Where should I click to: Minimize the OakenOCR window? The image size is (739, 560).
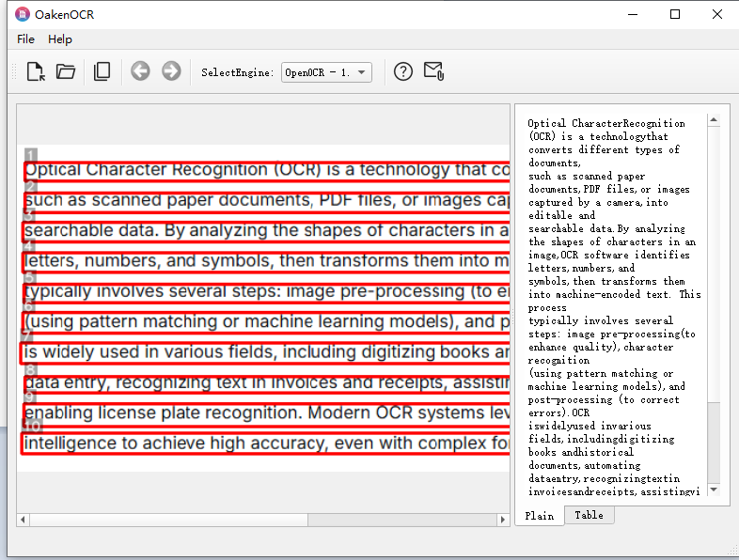click(x=633, y=14)
